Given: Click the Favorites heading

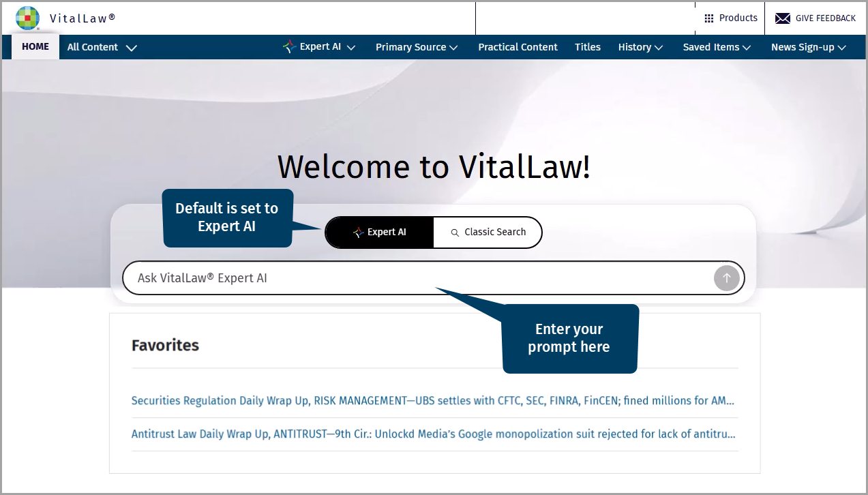Looking at the screenshot, I should pos(166,345).
